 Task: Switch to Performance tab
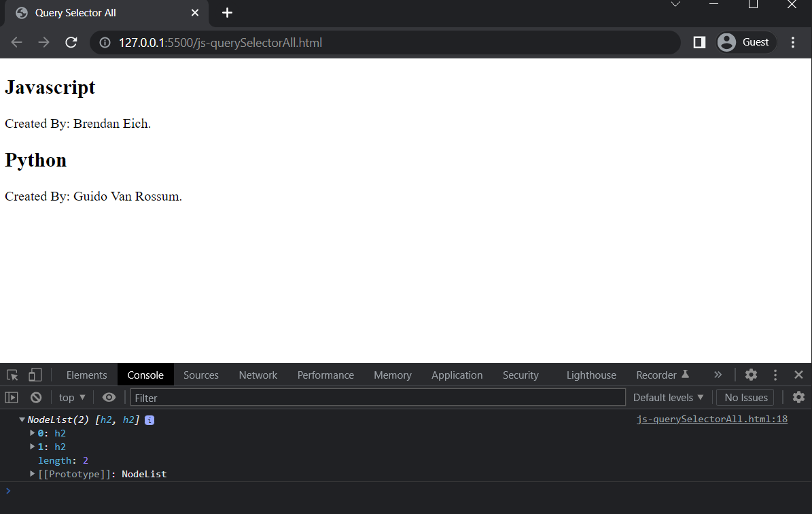coord(325,375)
